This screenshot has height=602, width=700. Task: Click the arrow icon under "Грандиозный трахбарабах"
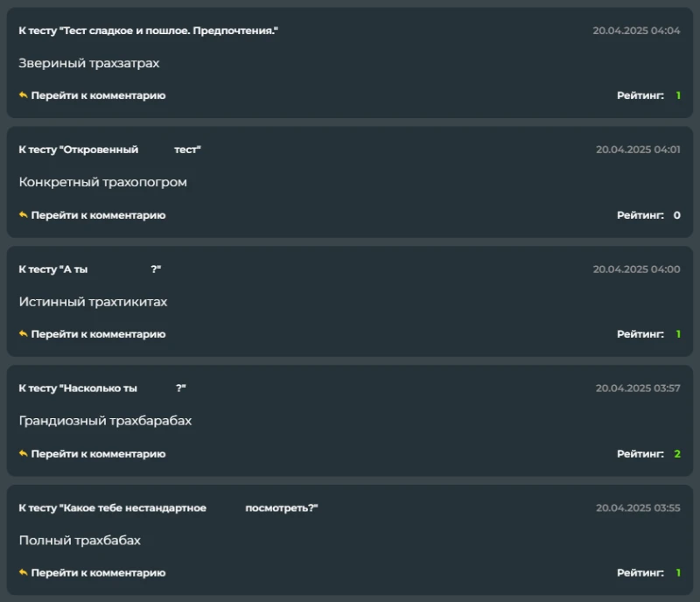[24, 454]
